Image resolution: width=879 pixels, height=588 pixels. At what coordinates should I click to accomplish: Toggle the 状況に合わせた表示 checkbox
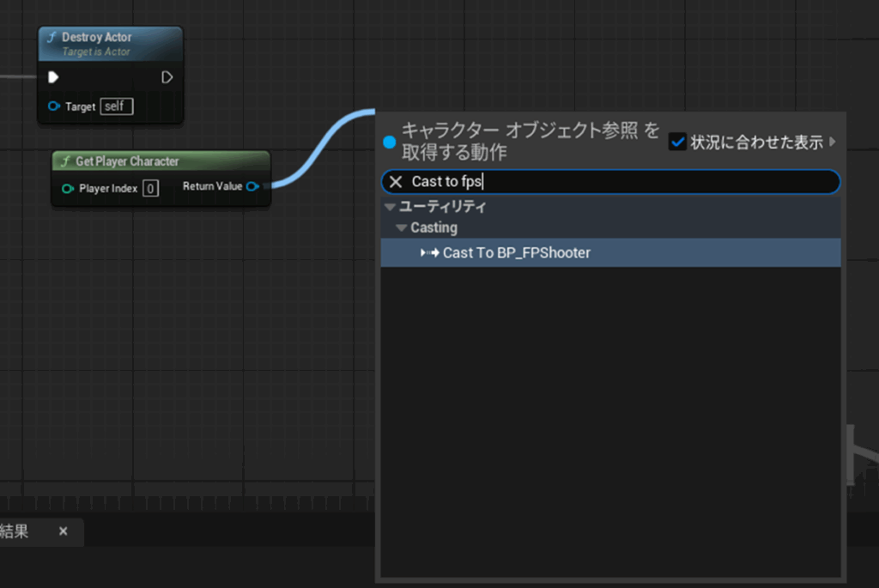pos(677,142)
